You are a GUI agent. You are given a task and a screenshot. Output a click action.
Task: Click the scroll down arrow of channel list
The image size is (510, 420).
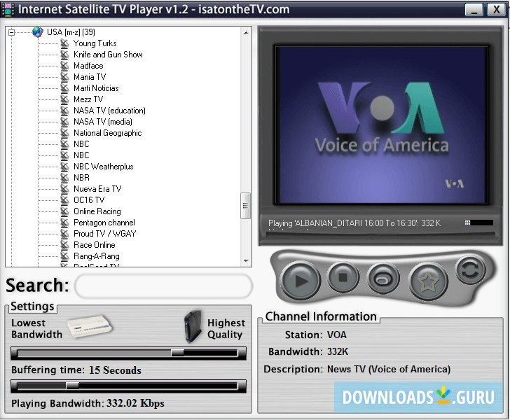point(246,260)
